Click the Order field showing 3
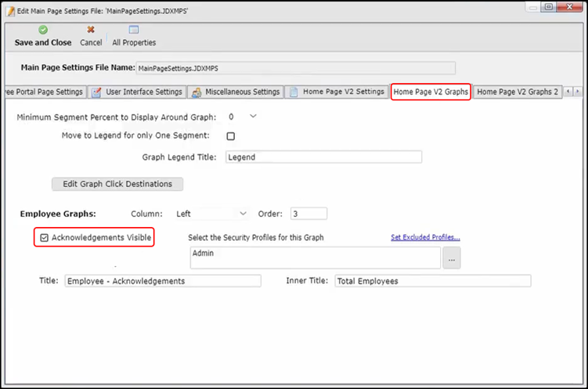Image resolution: width=588 pixels, height=389 pixels. pos(308,213)
